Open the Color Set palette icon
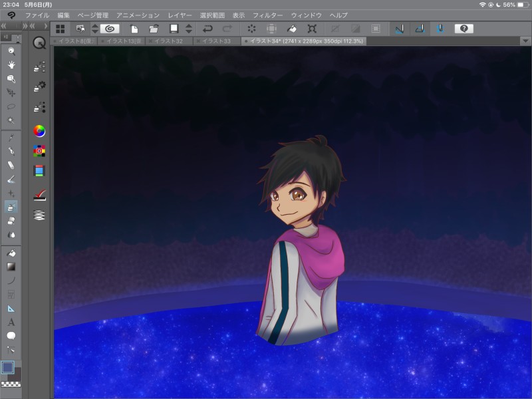The height and width of the screenshot is (399, 532). click(x=39, y=151)
